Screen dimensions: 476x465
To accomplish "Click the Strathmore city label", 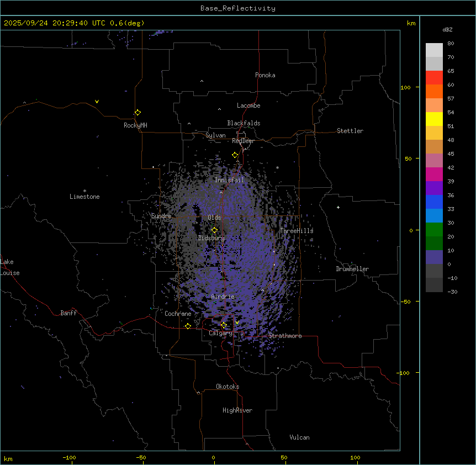I will tap(285, 336).
